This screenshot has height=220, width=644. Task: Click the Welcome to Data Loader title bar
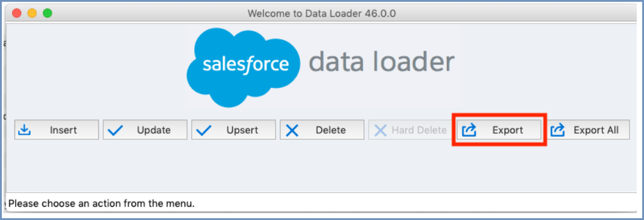tap(321, 13)
